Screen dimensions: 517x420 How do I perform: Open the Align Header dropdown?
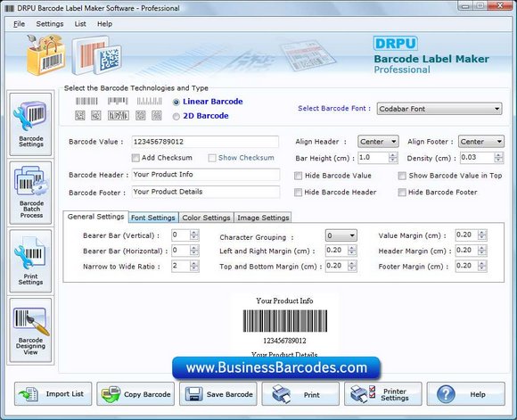[x=378, y=142]
